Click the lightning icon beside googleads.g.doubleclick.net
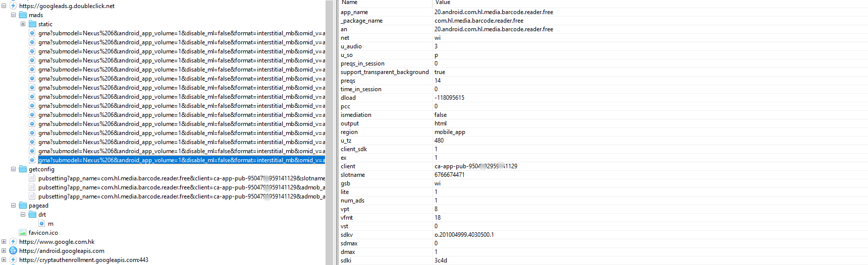 [x=13, y=6]
